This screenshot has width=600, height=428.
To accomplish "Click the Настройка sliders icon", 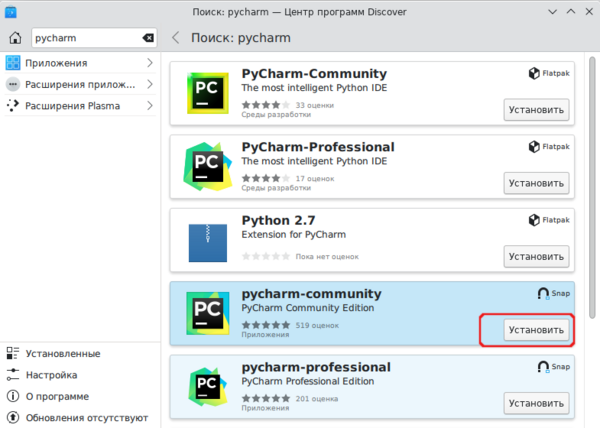I will (x=13, y=375).
